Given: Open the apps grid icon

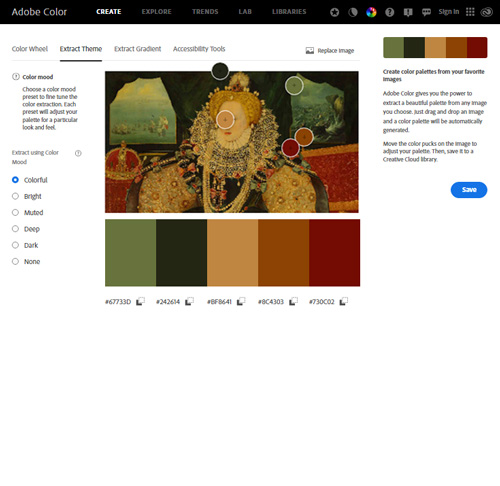Looking at the screenshot, I should pos(470,12).
